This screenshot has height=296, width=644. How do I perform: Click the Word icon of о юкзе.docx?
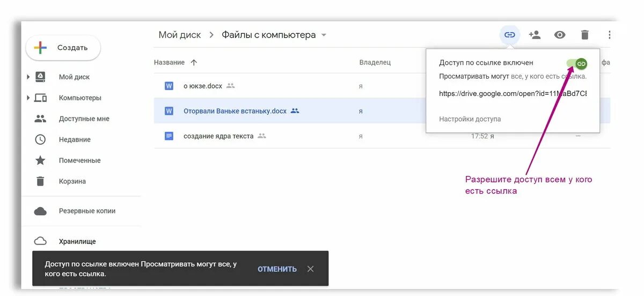click(x=169, y=86)
